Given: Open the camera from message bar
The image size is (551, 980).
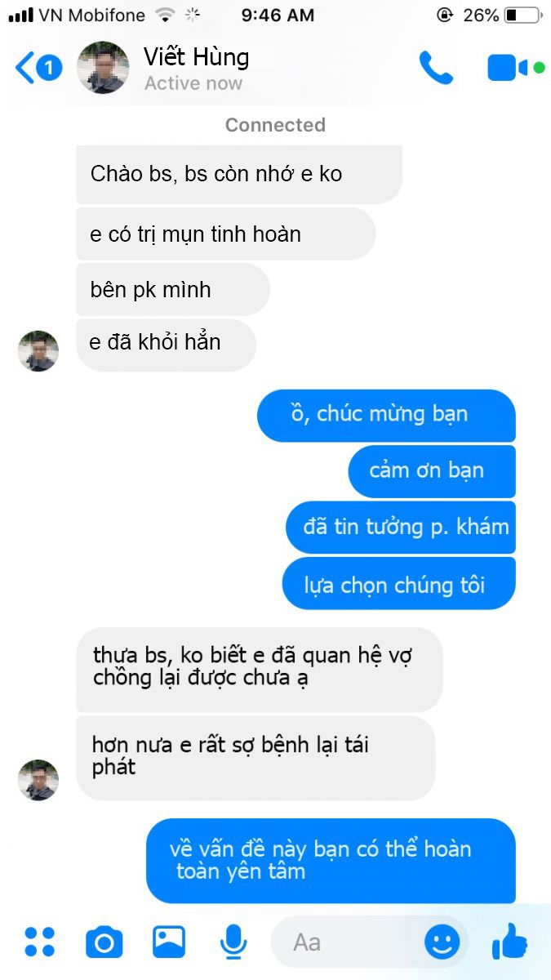Looking at the screenshot, I should click(104, 942).
